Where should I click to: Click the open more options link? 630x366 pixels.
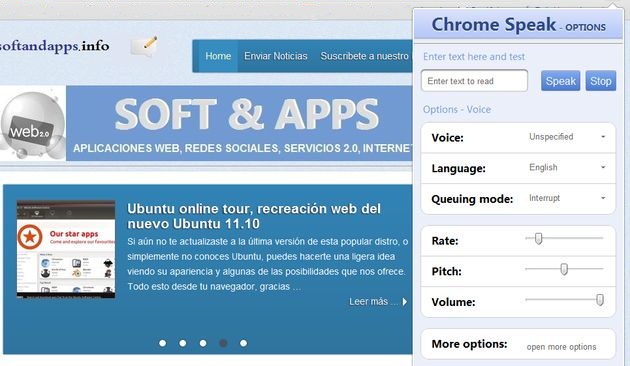point(561,347)
